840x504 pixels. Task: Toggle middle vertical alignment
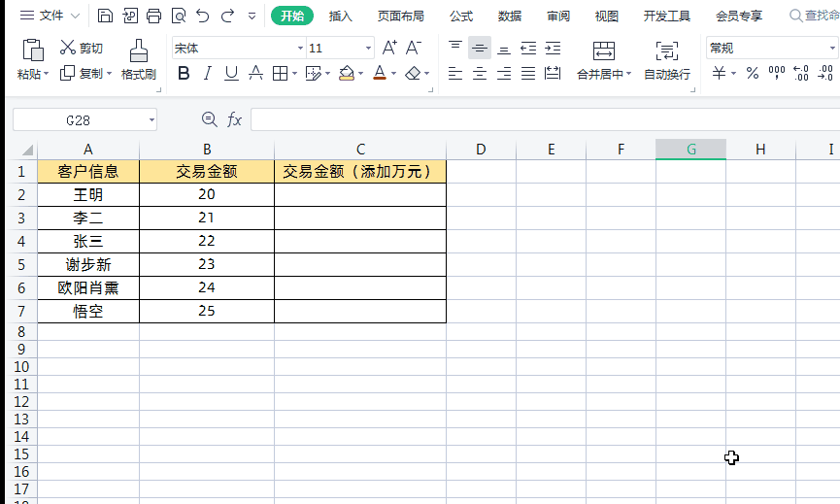(480, 48)
